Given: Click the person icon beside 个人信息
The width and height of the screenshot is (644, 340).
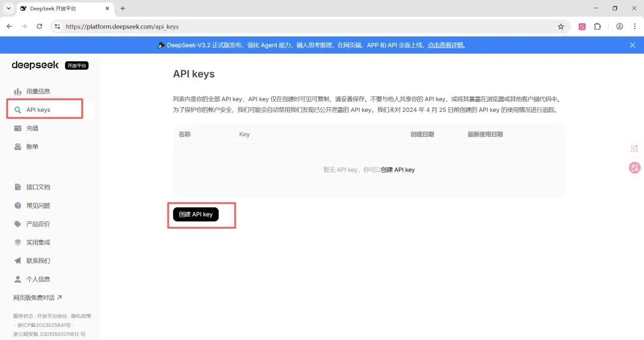Looking at the screenshot, I should click(x=18, y=279).
